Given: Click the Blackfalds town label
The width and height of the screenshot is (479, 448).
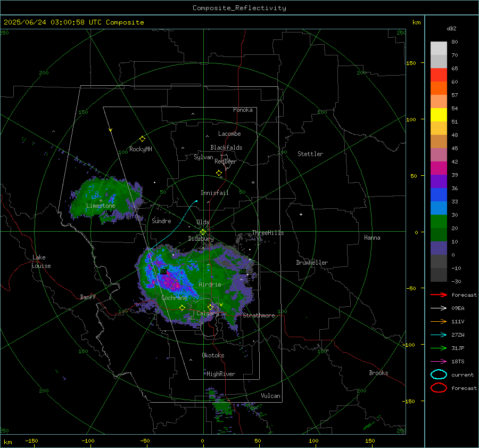Looking at the screenshot, I should pos(226,148).
